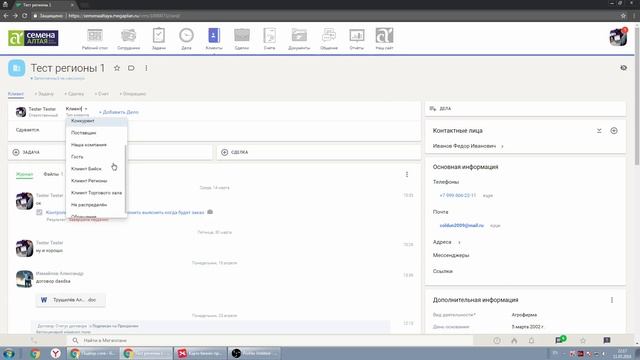Open the Задачи section
Viewport: 640px width, 360px height.
point(159,39)
